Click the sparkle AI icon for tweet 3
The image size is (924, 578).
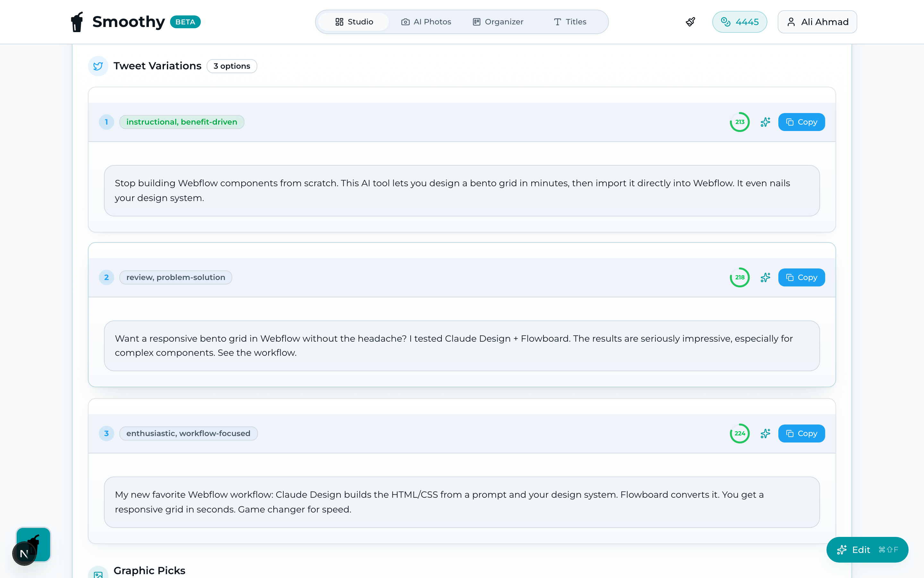click(x=765, y=433)
